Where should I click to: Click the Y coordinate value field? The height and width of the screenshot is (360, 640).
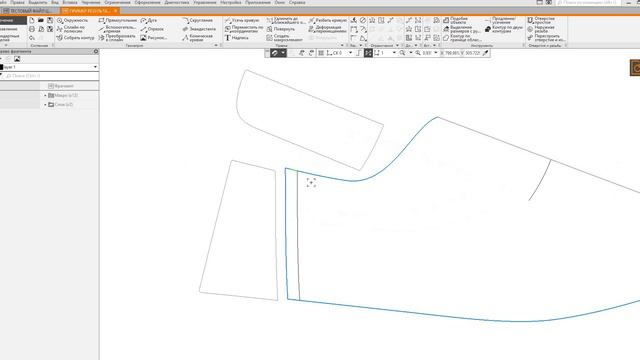pos(472,53)
